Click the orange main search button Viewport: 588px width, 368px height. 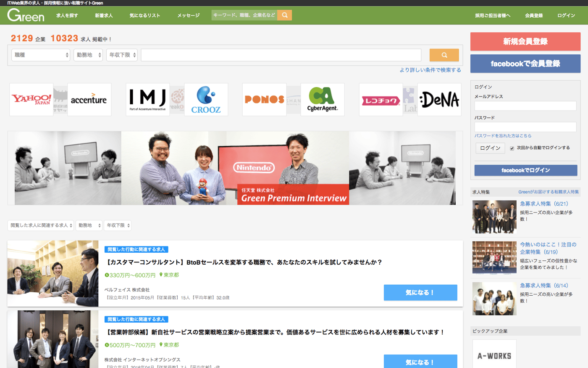click(x=444, y=55)
